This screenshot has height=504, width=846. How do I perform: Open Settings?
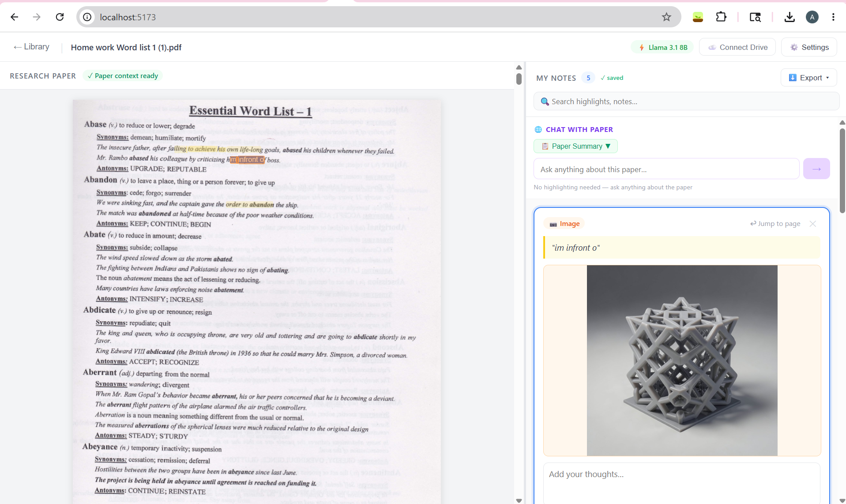809,47
